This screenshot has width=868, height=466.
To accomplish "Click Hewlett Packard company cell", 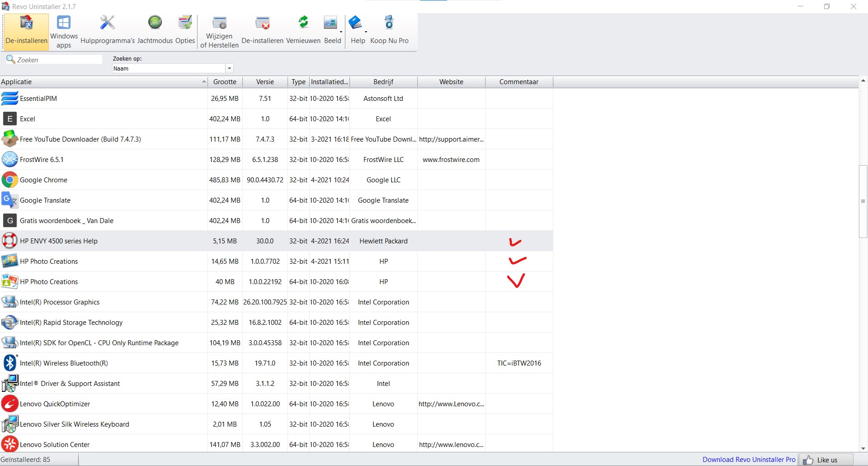I will tap(383, 241).
